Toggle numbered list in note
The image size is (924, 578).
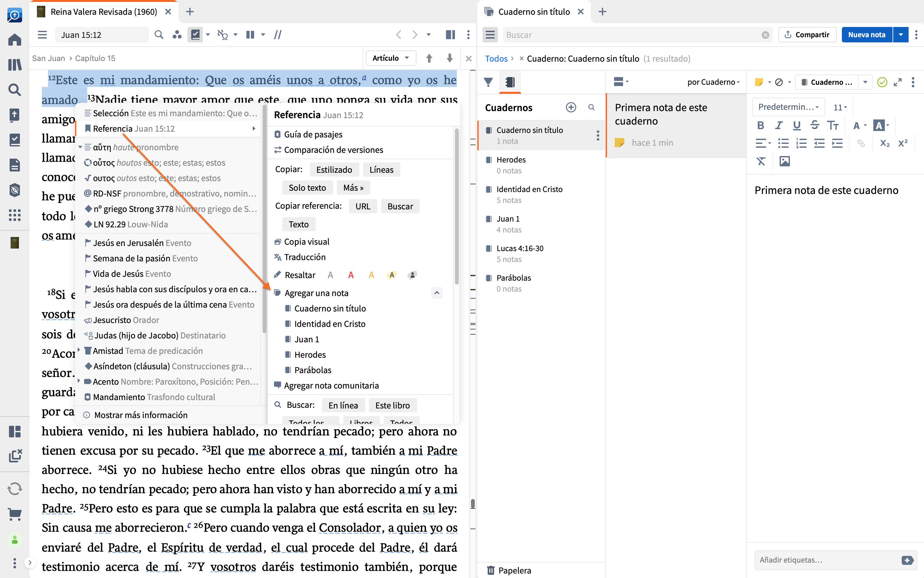pos(801,143)
